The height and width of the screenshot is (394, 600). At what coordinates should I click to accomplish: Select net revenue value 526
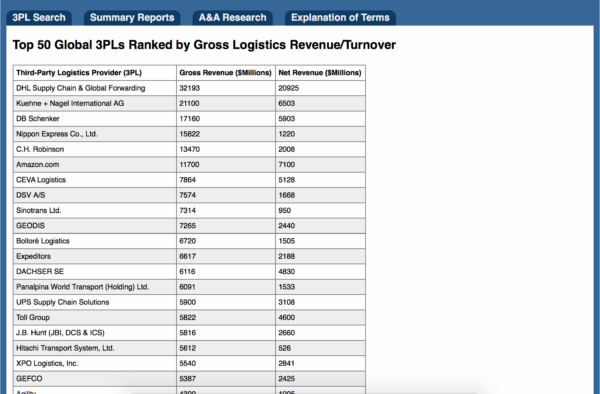pyautogui.click(x=285, y=348)
